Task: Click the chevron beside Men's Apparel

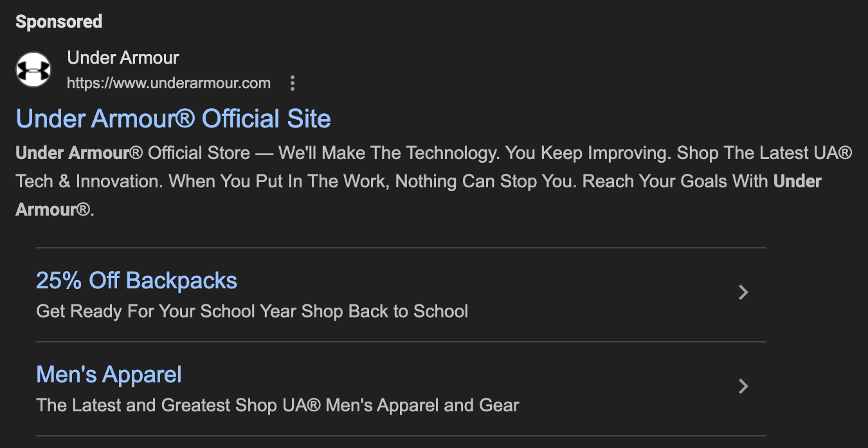Action: pyautogui.click(x=743, y=386)
